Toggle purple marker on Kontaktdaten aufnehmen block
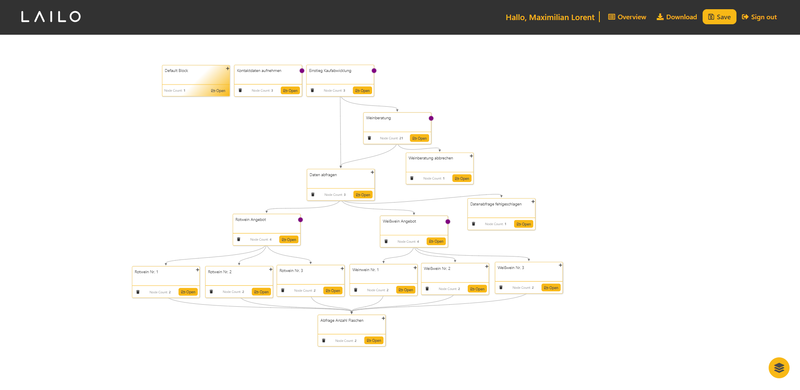800x390 pixels. tap(302, 71)
